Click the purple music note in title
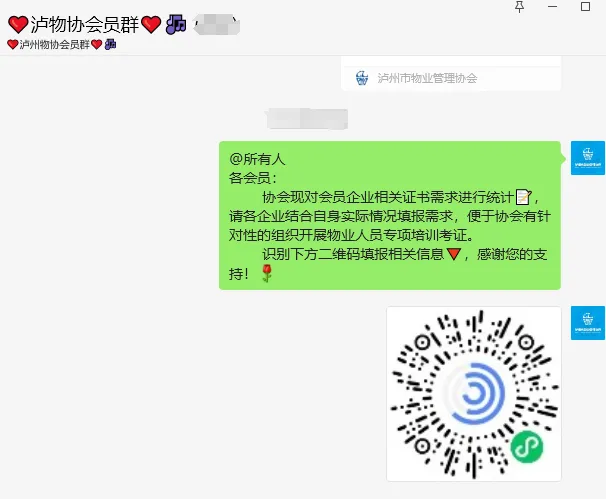 click(x=176, y=24)
